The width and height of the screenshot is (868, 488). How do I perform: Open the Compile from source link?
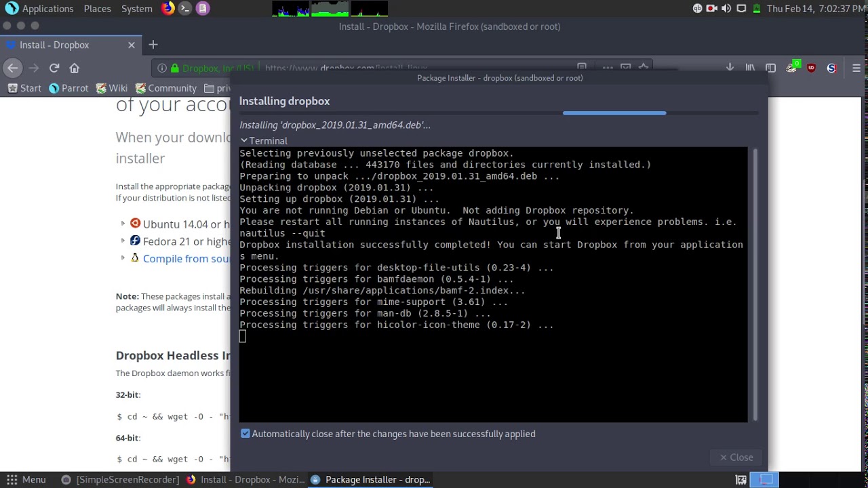[186, 258]
